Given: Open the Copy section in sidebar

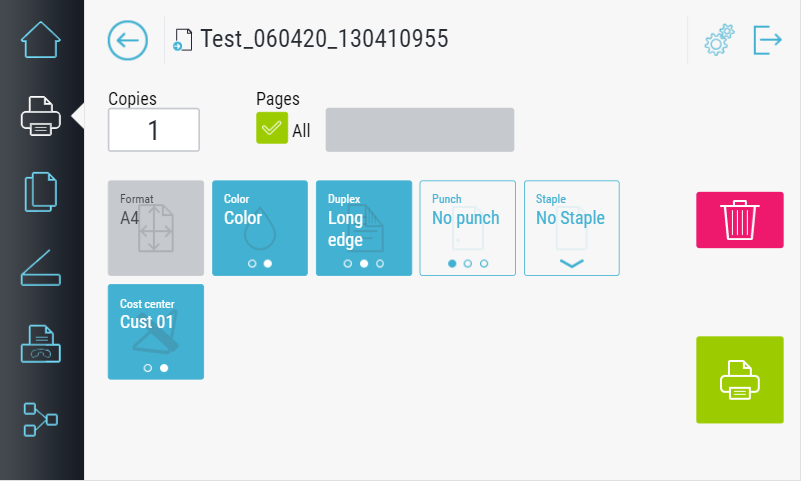Looking at the screenshot, I should [41, 192].
